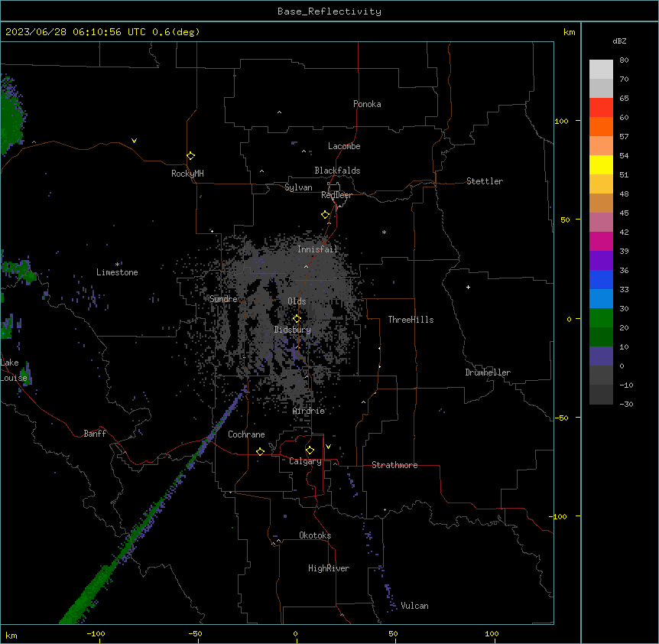The width and height of the screenshot is (659, 644).
Task: Select the 0.6(deg) elevation text
Action: tap(176, 32)
